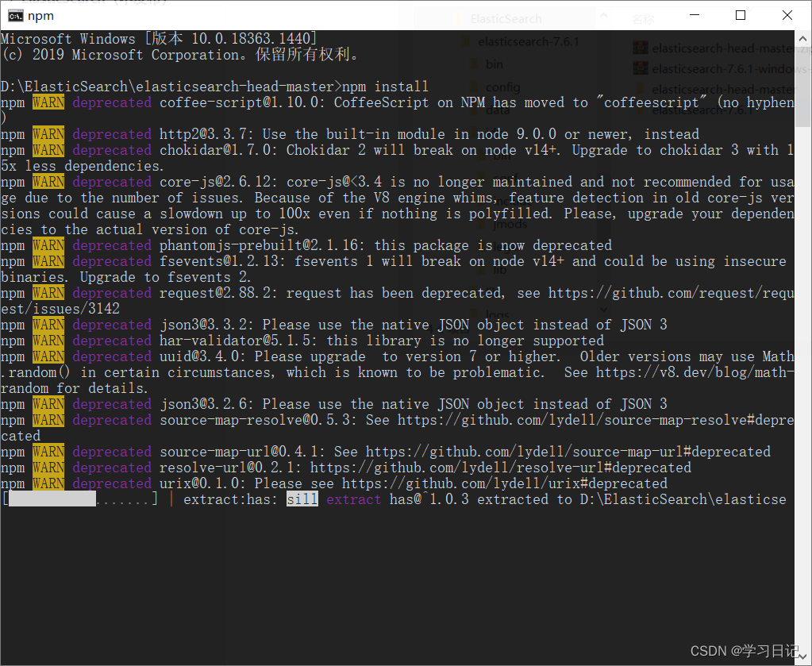Click the v8.dev/blog/math- URL text

point(695,372)
